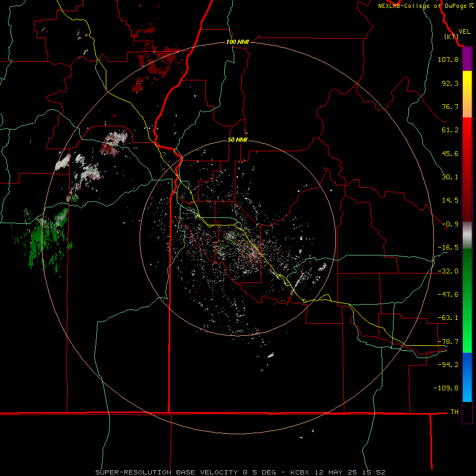Image resolution: width=476 pixels, height=476 pixels.
Task: Select the -47.6 legend value
Action: click(448, 295)
